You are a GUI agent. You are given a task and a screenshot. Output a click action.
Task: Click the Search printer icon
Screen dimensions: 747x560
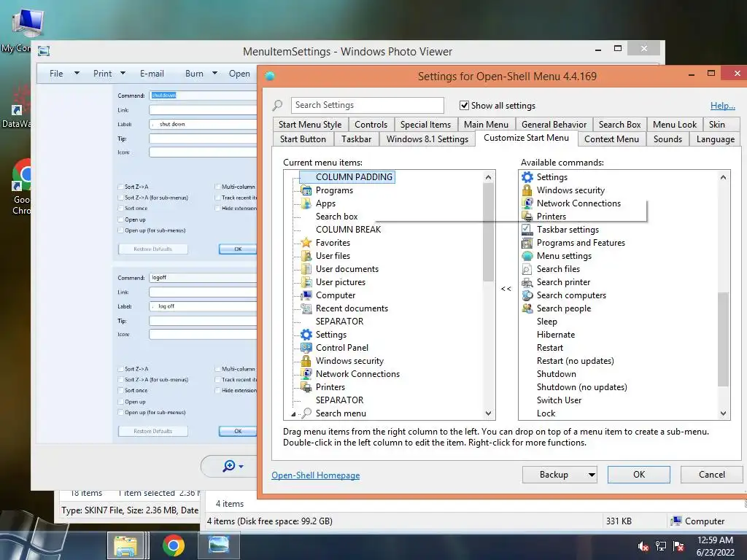click(x=527, y=282)
